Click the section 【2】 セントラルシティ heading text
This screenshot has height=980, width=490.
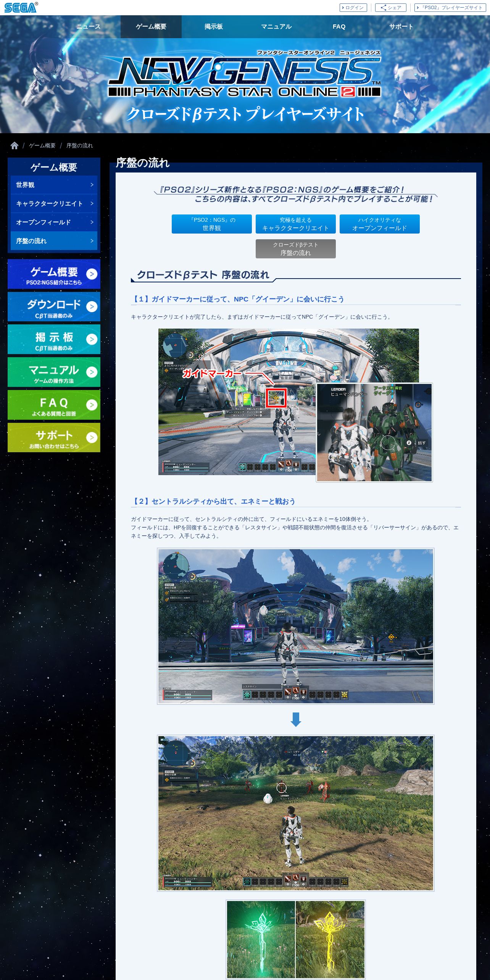click(213, 501)
